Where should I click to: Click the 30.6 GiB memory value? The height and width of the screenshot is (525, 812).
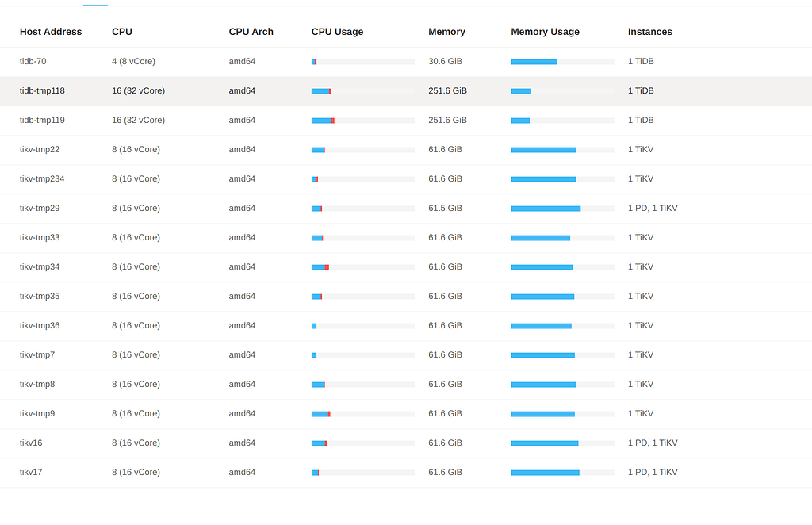tap(445, 61)
